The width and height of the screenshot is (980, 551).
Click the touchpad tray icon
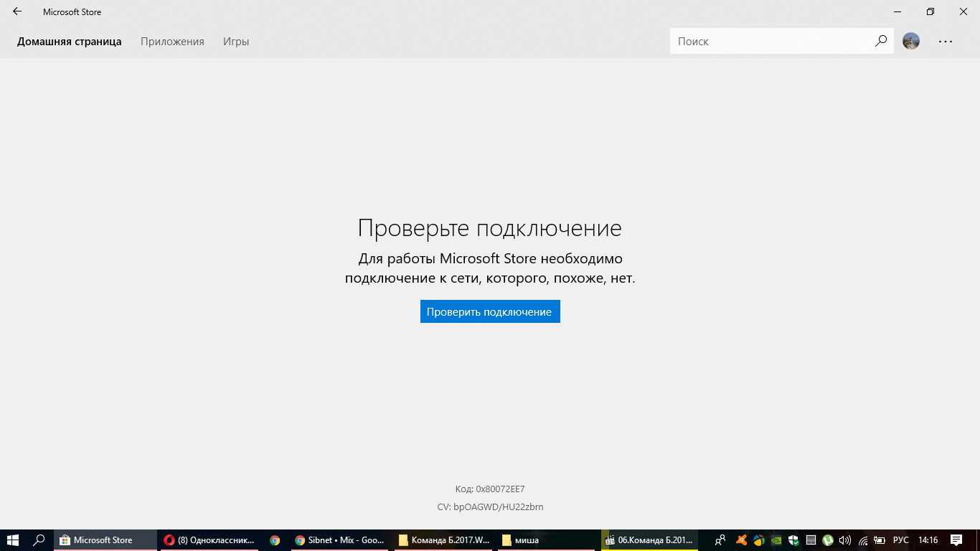811,540
